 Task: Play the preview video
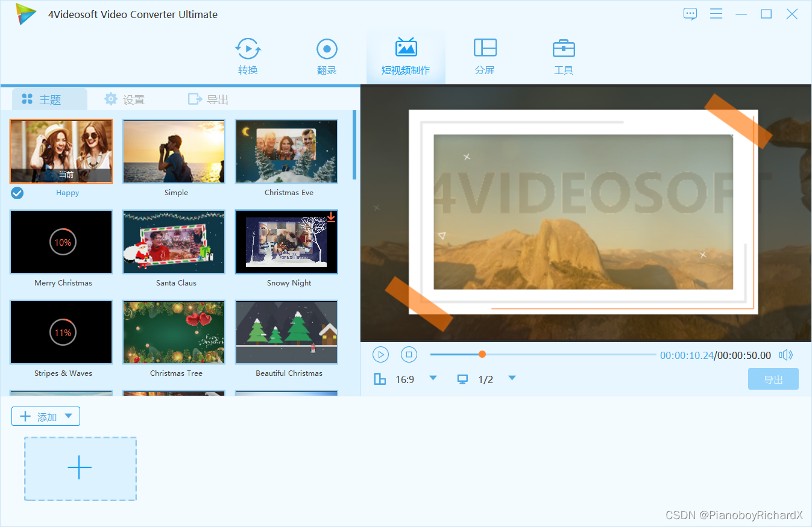(x=380, y=355)
